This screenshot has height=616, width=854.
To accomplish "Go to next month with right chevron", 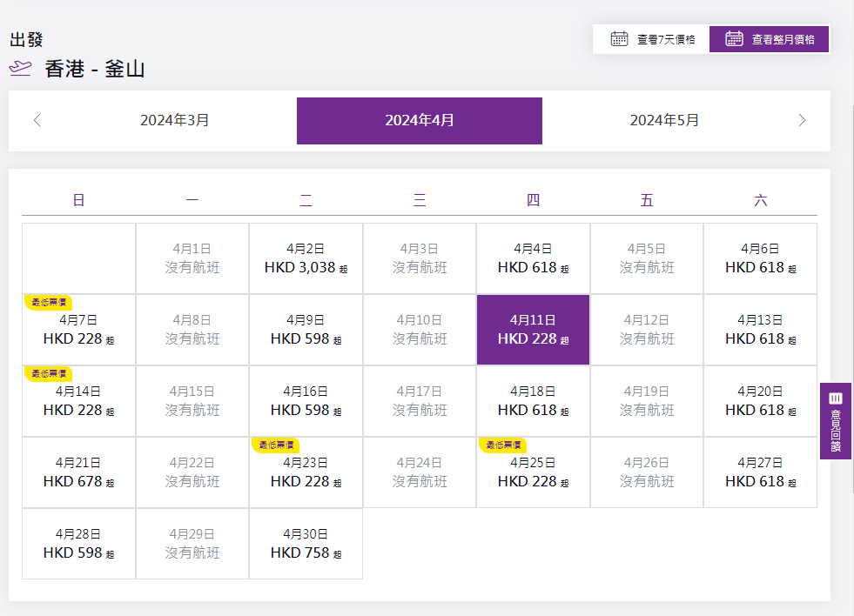I will 802,120.
